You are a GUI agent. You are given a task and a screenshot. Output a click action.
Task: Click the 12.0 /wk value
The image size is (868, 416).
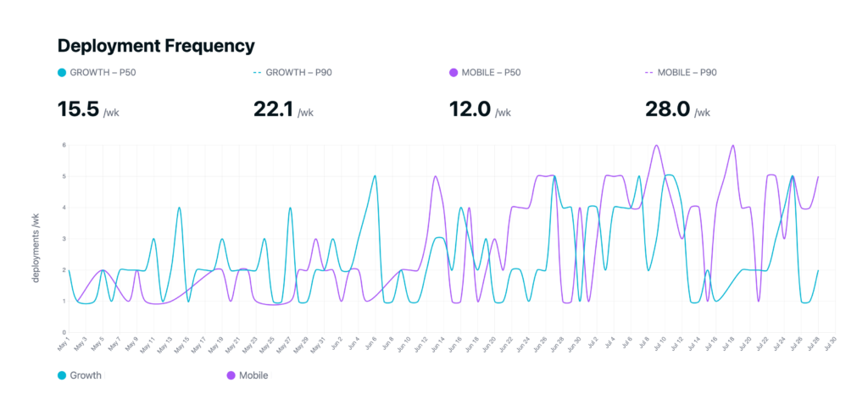480,109
